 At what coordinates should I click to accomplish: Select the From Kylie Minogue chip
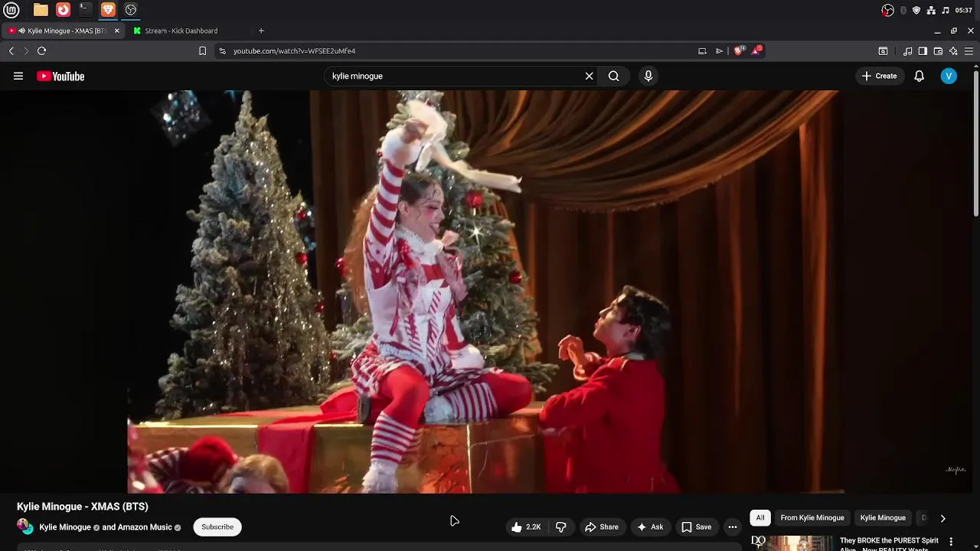tap(812, 518)
